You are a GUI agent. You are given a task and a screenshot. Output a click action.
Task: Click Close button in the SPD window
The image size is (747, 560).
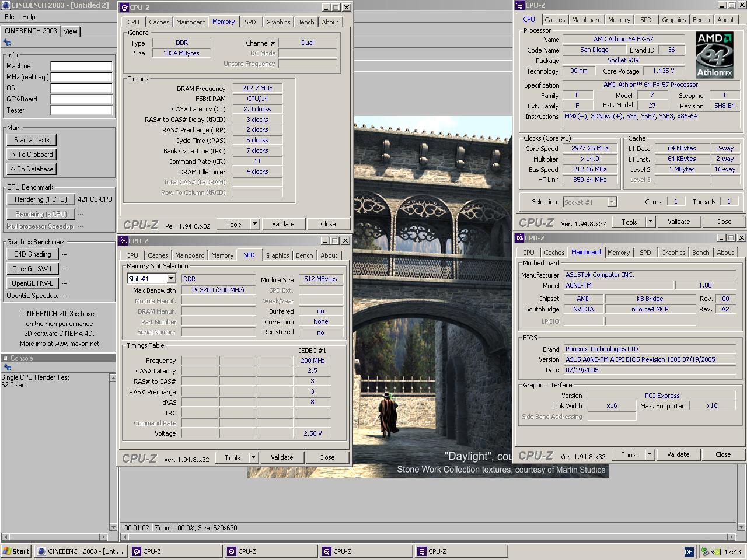(x=327, y=457)
